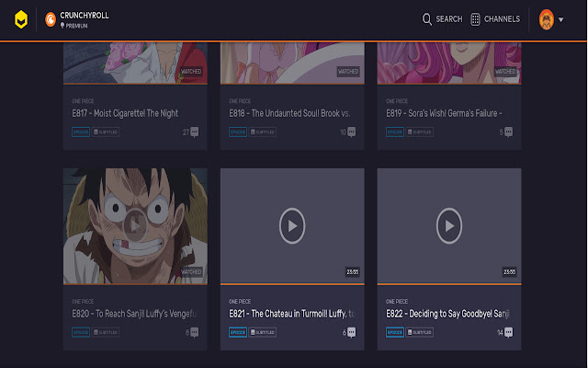This screenshot has height=368, width=588.
Task: Click the CRUNCHYROLL channel title
Action: pos(85,16)
